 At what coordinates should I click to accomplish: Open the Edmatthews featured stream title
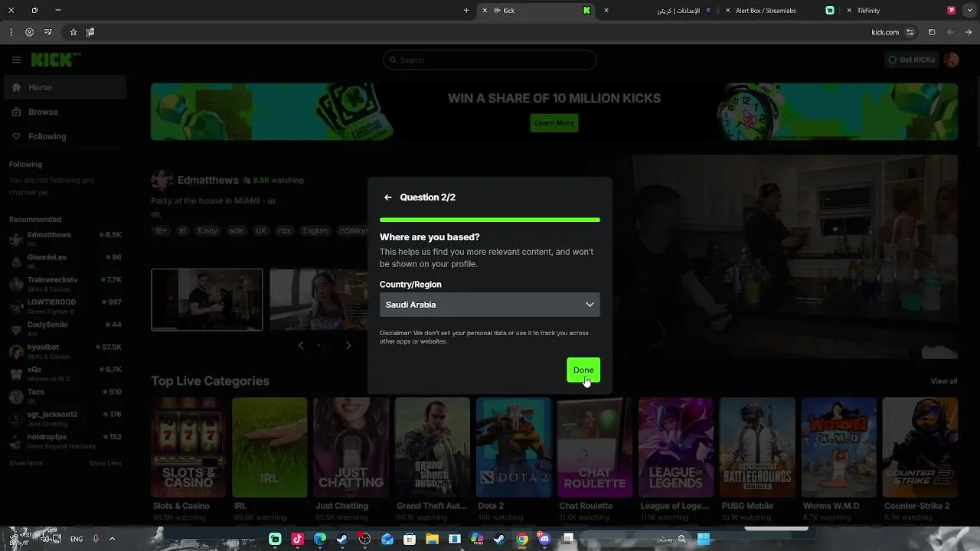[x=213, y=201]
